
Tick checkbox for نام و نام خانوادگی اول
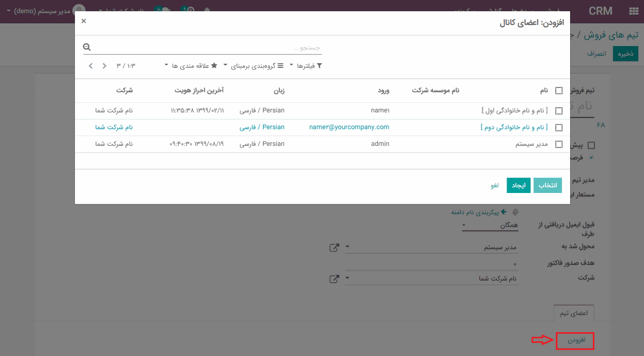coord(559,111)
